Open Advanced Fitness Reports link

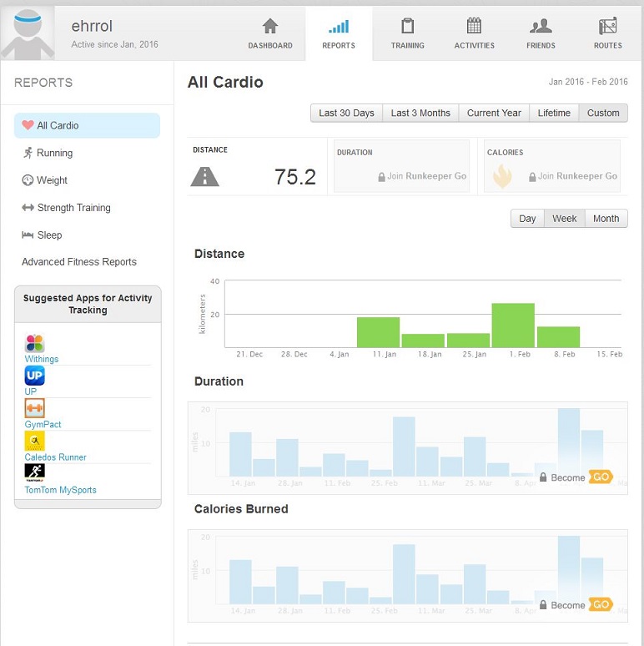[x=79, y=262]
